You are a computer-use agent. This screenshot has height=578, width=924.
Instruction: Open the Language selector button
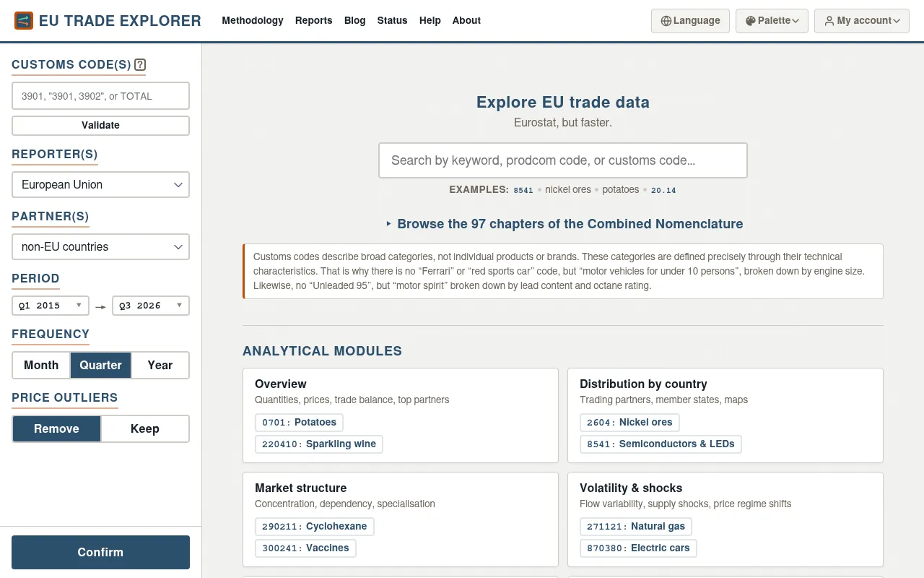coord(690,21)
